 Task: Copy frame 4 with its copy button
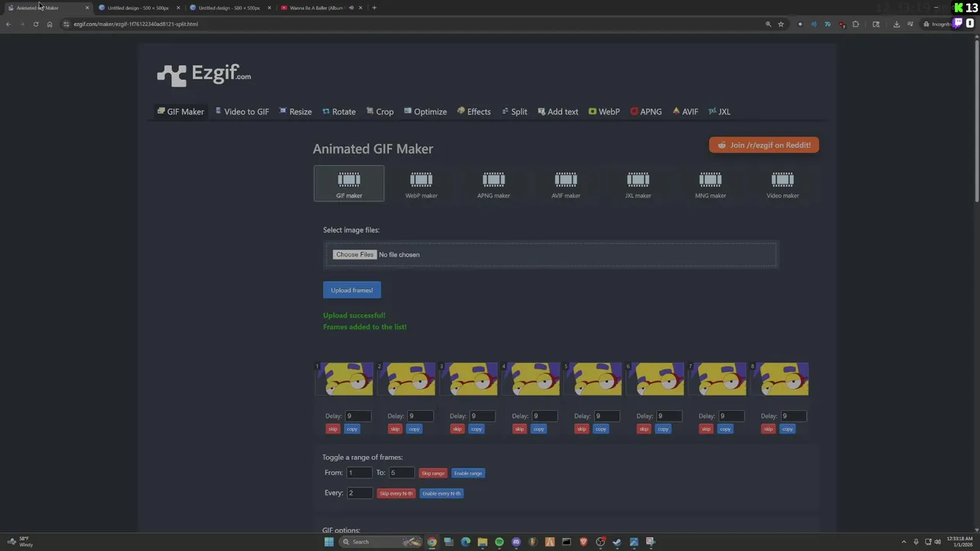coord(539,429)
